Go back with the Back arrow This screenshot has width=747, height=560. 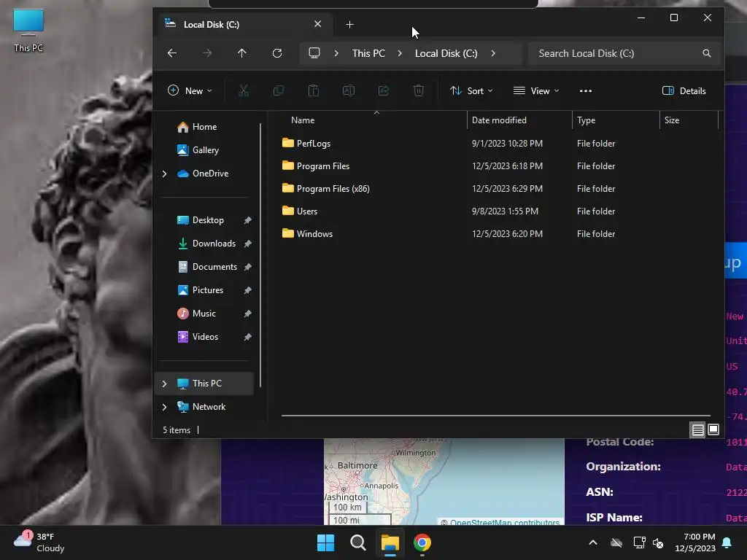point(172,53)
